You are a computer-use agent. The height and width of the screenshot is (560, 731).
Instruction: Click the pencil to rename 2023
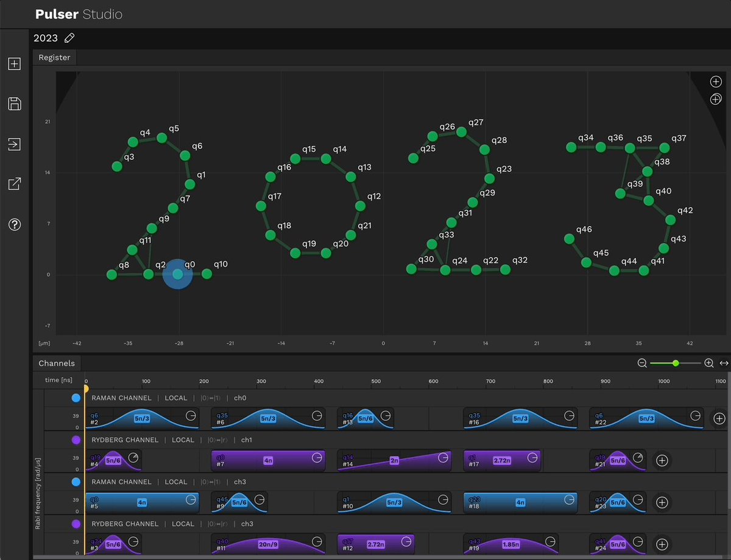(69, 38)
